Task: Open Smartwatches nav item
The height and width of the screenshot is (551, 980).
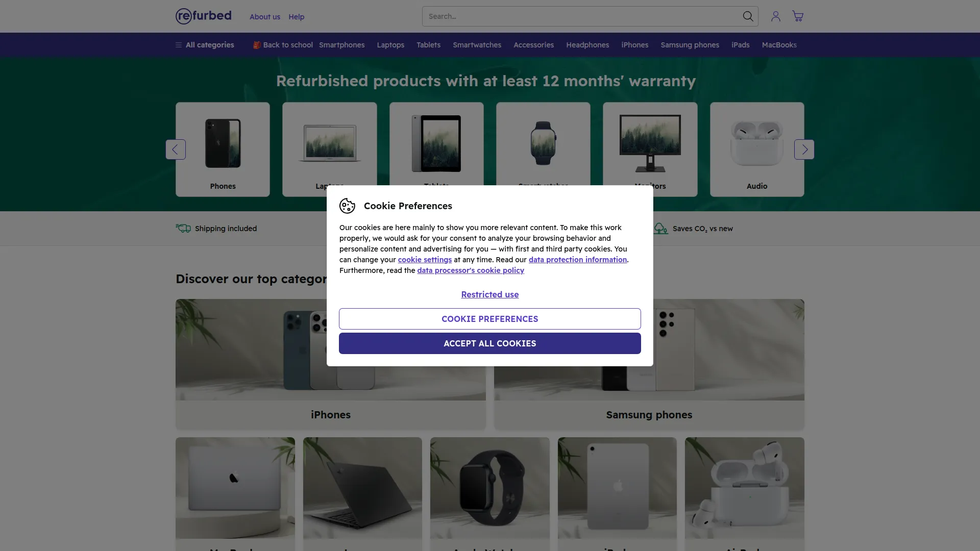Action: tap(477, 45)
